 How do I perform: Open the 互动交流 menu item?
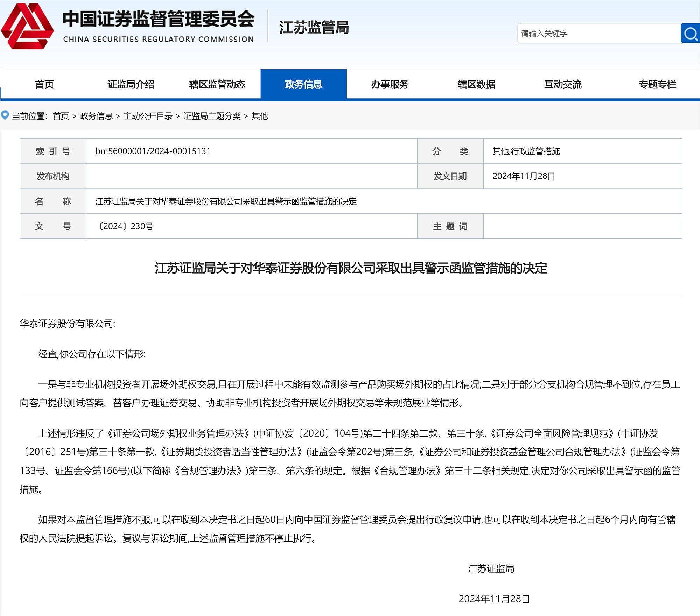[562, 84]
